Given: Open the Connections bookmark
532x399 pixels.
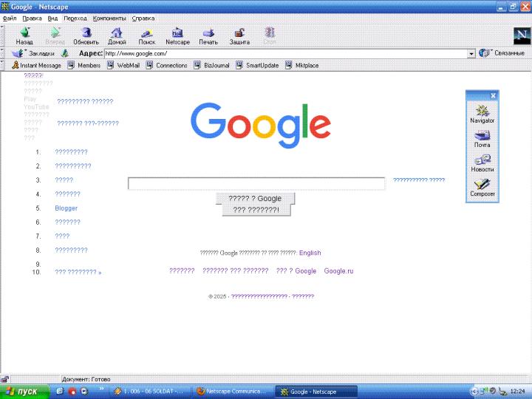Looking at the screenshot, I should point(166,65).
